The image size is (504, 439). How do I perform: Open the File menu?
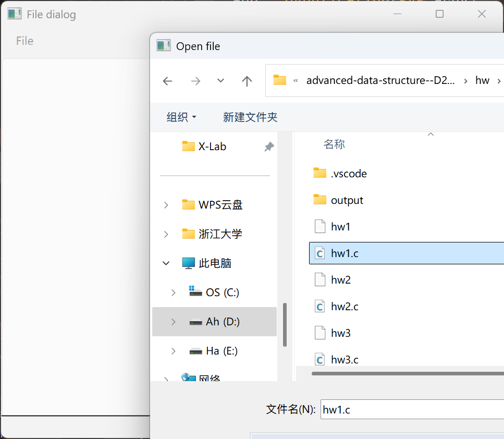(x=24, y=41)
